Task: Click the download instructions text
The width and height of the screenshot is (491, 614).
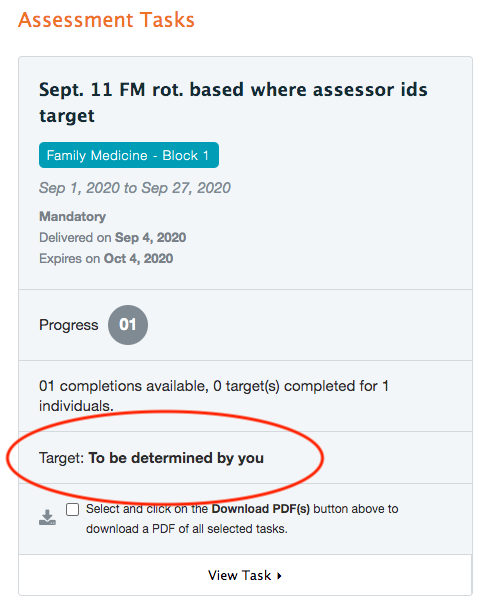Action: tap(242, 519)
